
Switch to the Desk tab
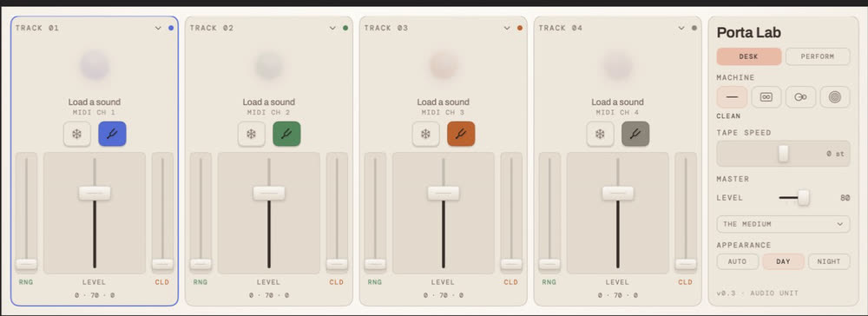coord(749,56)
